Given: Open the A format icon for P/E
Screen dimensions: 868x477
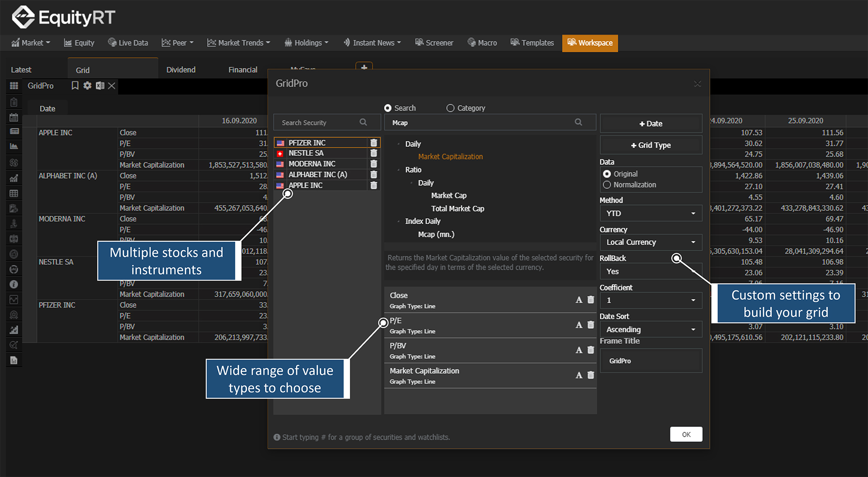Looking at the screenshot, I should click(579, 325).
